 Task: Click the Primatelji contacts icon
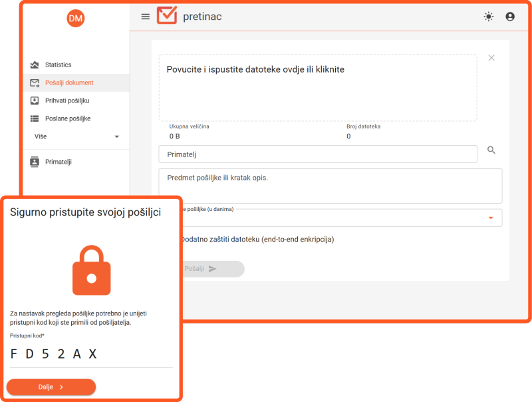point(35,162)
